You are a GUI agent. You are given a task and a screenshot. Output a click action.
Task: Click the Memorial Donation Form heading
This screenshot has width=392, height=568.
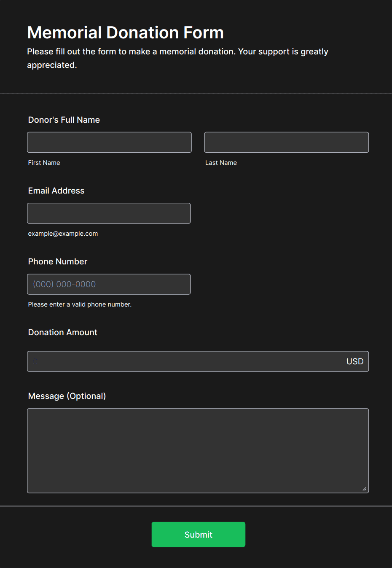(126, 32)
